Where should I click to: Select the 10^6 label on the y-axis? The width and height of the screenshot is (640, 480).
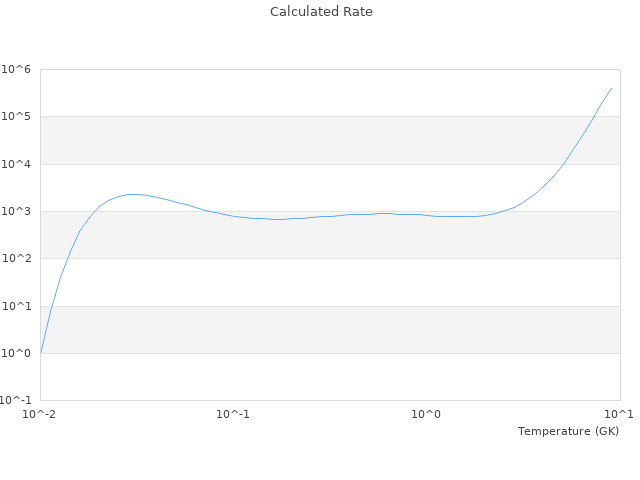[17, 69]
